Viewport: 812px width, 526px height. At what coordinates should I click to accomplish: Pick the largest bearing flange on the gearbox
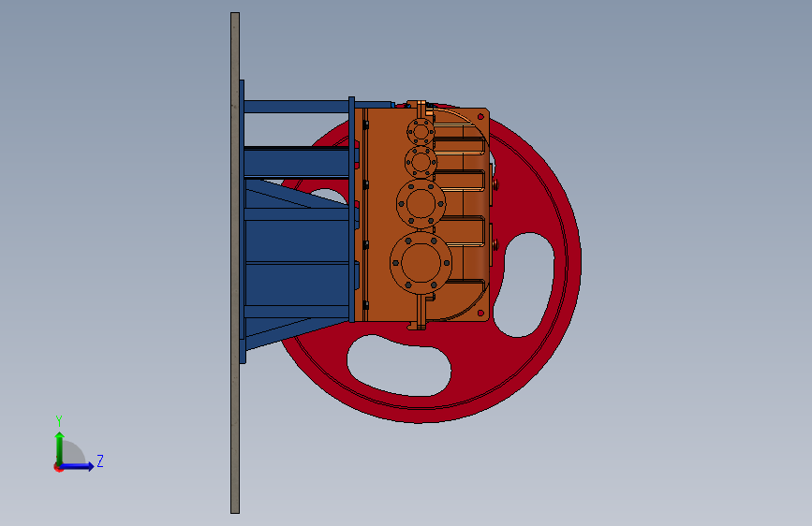pos(421,263)
